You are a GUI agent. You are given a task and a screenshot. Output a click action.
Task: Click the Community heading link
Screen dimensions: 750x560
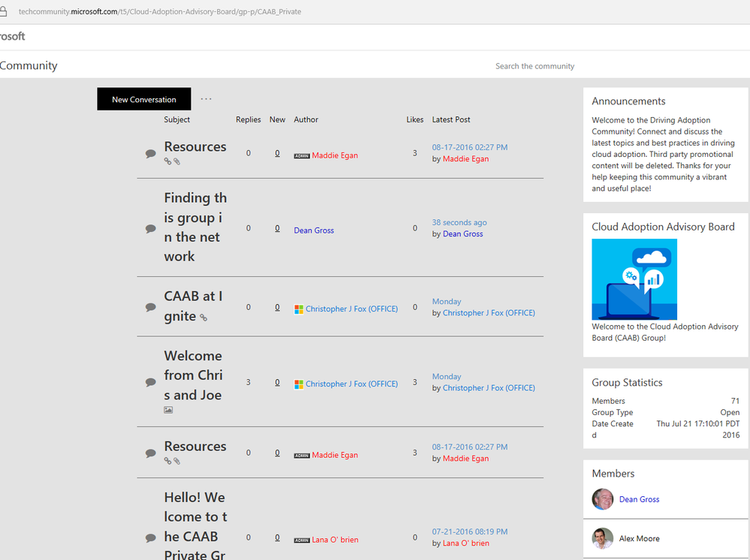[x=29, y=65]
